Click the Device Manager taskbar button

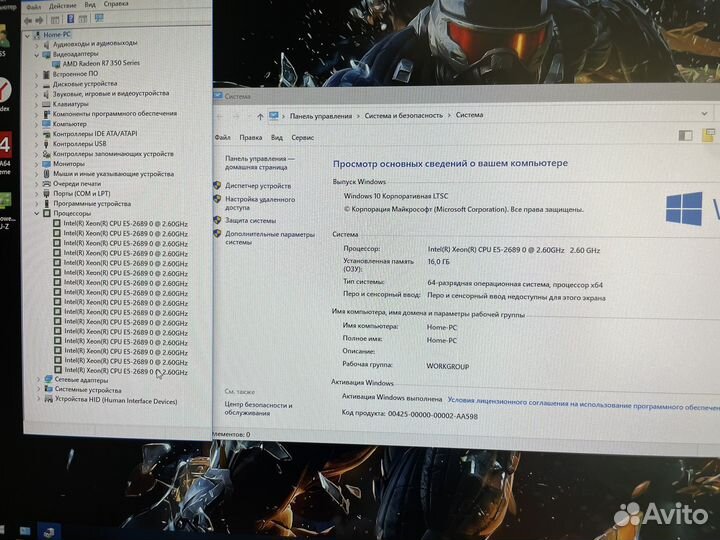click(x=49, y=533)
